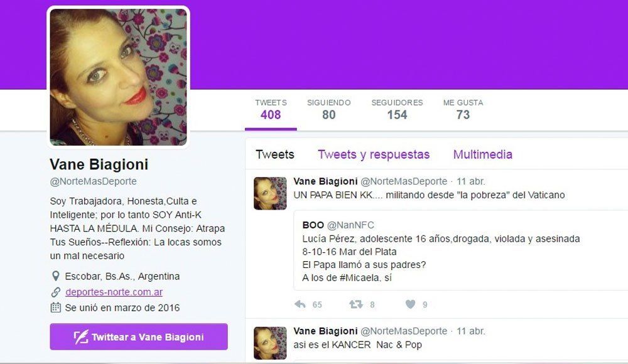Click the chain link icon by website
628x364 pixels.
pyautogui.click(x=56, y=292)
